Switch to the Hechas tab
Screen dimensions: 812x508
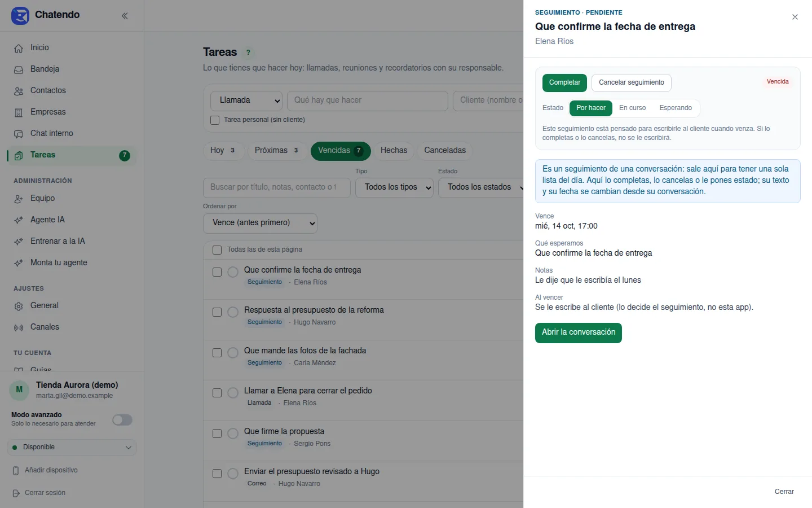(x=394, y=151)
